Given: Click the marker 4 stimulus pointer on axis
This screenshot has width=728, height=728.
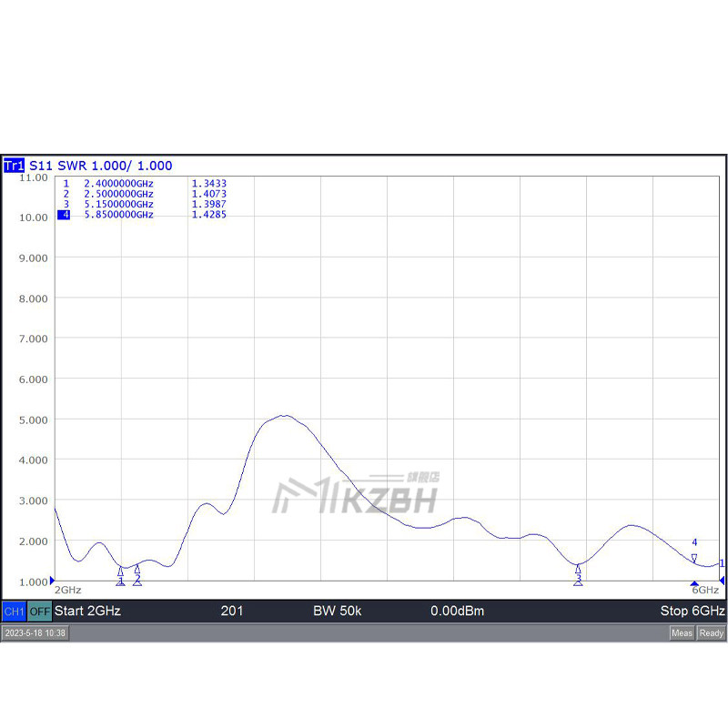Looking at the screenshot, I should (x=694, y=583).
